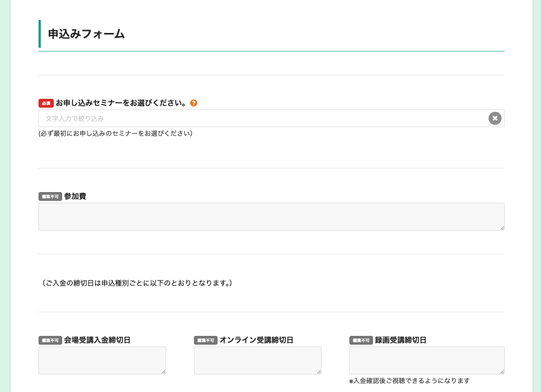Open the 録画受講締切日 field selector
The width and height of the screenshot is (541, 392).
427,360
